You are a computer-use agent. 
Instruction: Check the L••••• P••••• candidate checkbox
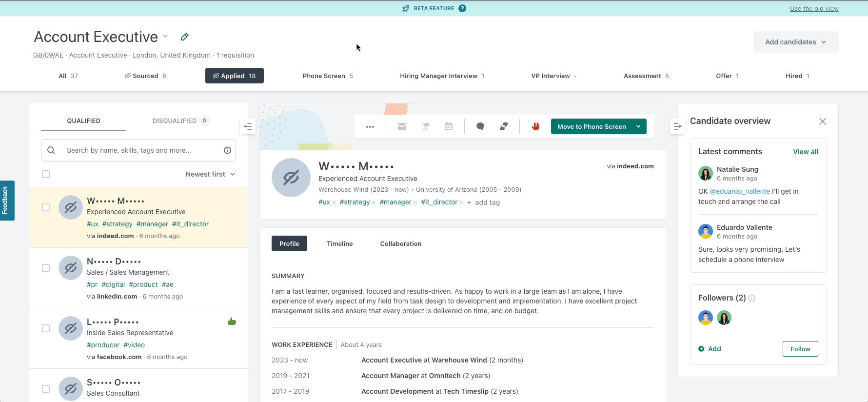click(x=46, y=328)
